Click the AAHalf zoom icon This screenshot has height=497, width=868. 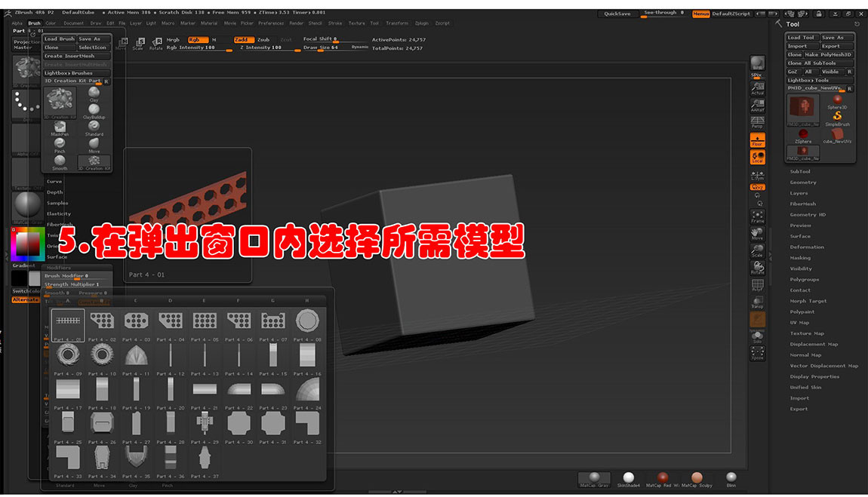click(757, 105)
